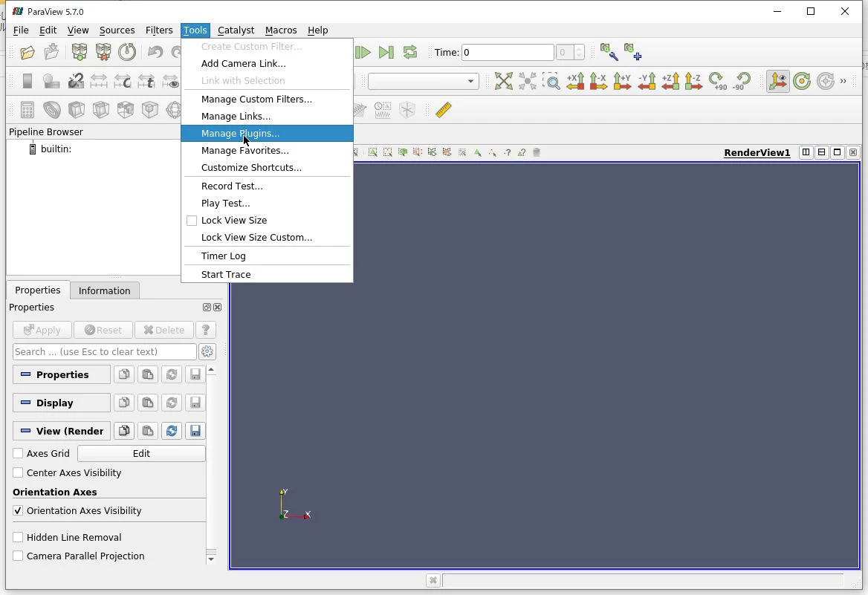
Task: Click the Apply button
Action: (42, 331)
